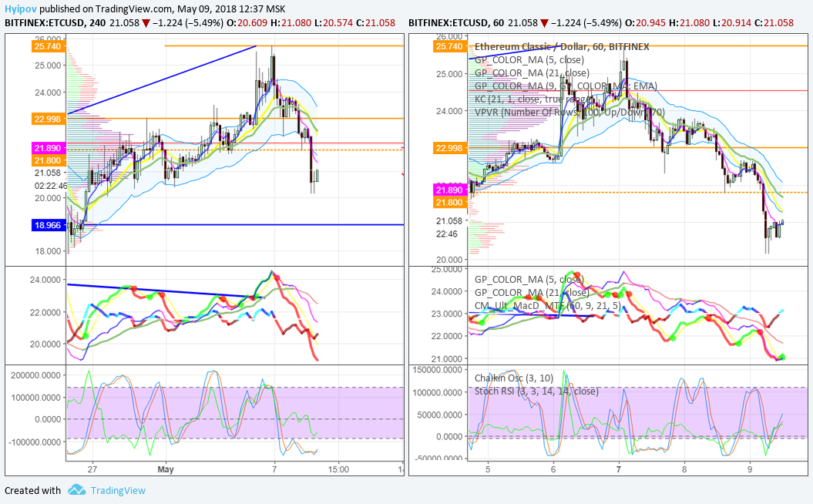The width and height of the screenshot is (813, 504).
Task: Click the orange 21.800 label on the 240 chart
Action: tap(48, 160)
